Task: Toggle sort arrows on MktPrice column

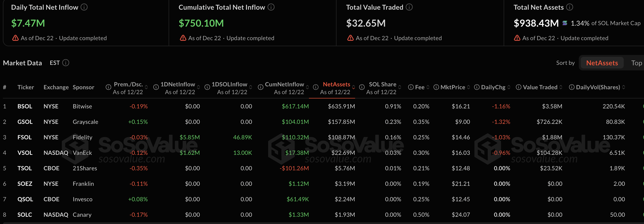Action: [x=468, y=87]
